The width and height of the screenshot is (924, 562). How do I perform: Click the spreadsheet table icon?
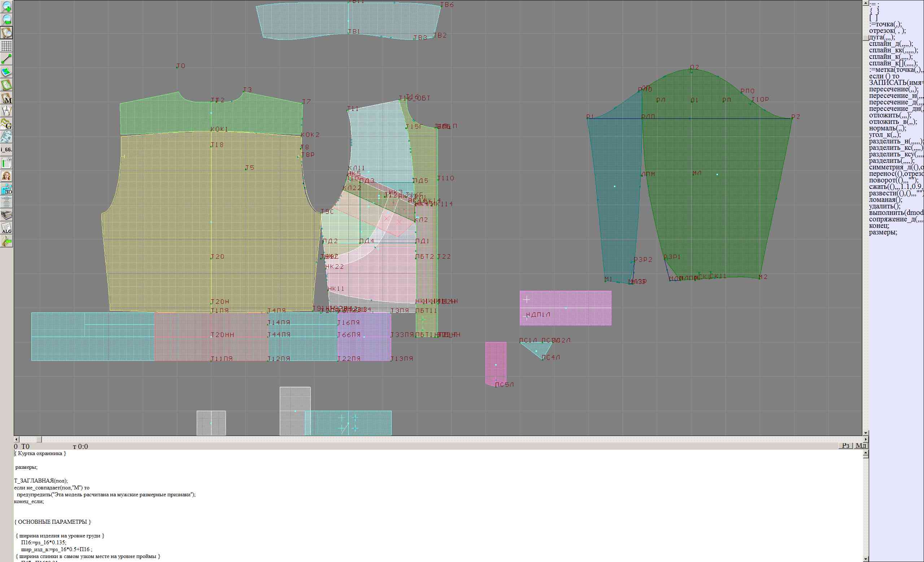[6, 163]
